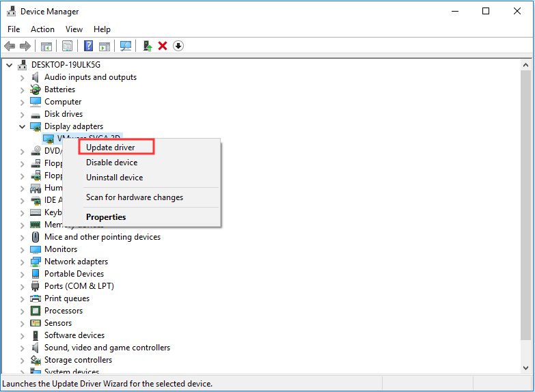Choose Uninstall device from context menu
Viewport: 535px width, 392px height.
pyautogui.click(x=142, y=178)
